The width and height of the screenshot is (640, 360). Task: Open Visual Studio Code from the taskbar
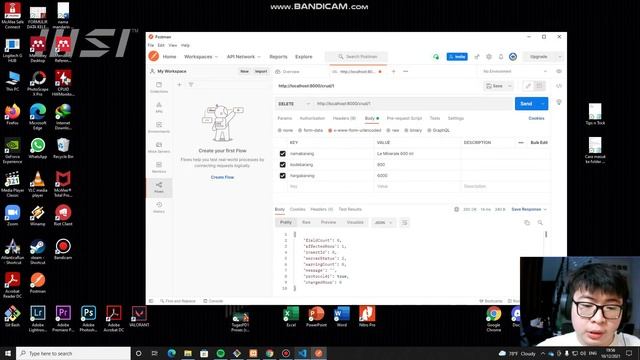point(302,353)
